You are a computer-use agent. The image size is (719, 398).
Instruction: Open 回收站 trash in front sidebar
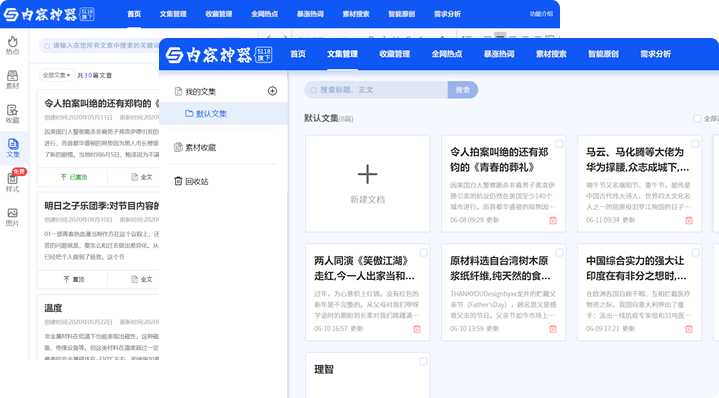(191, 181)
